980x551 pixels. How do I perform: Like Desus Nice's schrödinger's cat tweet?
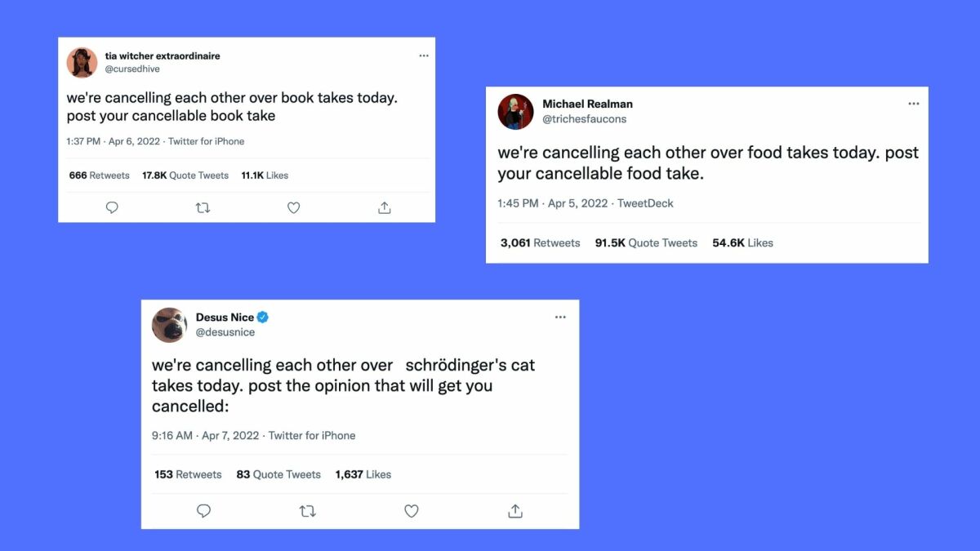[x=412, y=511]
